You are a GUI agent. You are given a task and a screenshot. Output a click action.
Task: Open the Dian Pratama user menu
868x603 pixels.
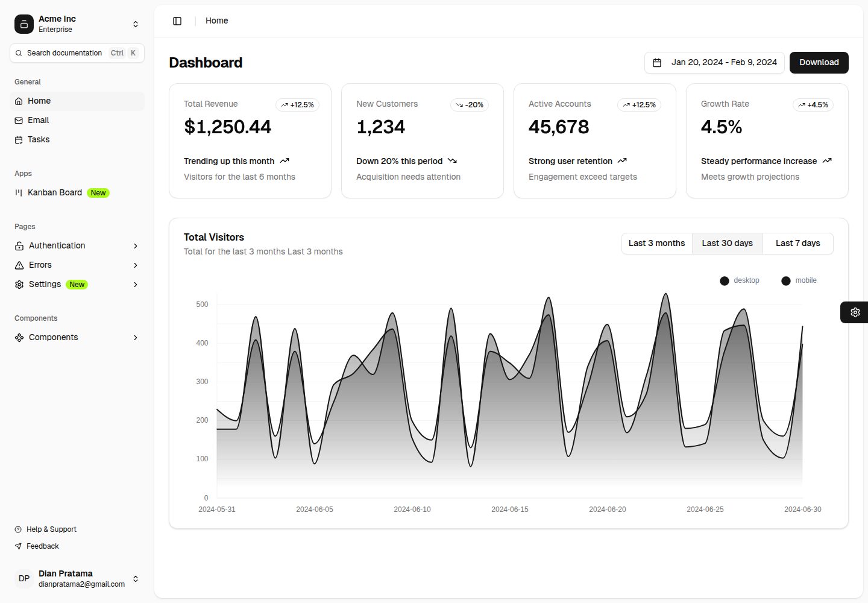[77, 579]
